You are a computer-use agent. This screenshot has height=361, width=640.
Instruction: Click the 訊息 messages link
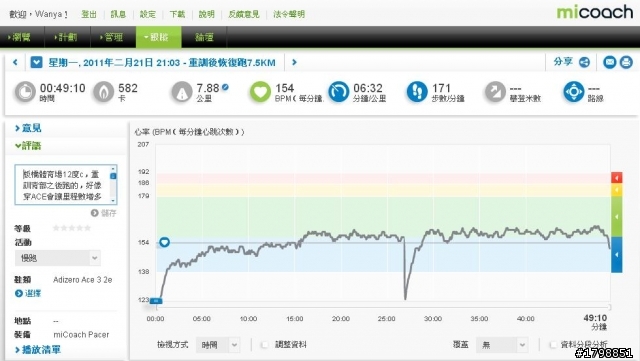(x=118, y=14)
